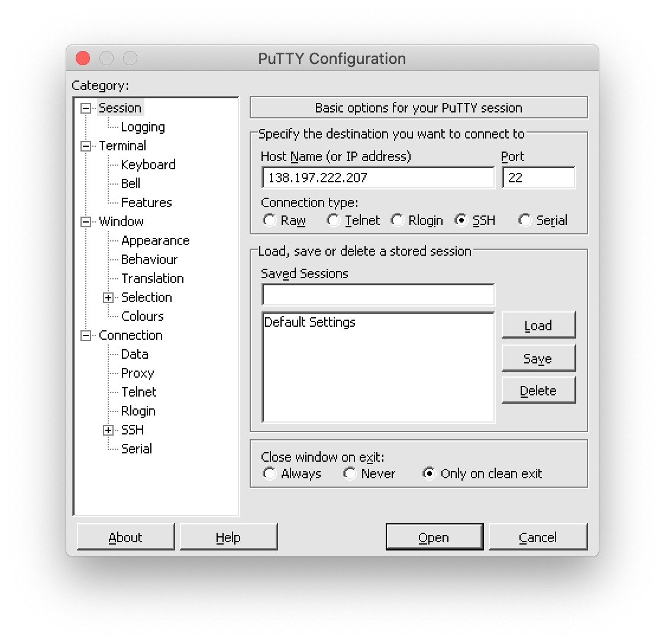Select the SSH connection type radio

(461, 220)
